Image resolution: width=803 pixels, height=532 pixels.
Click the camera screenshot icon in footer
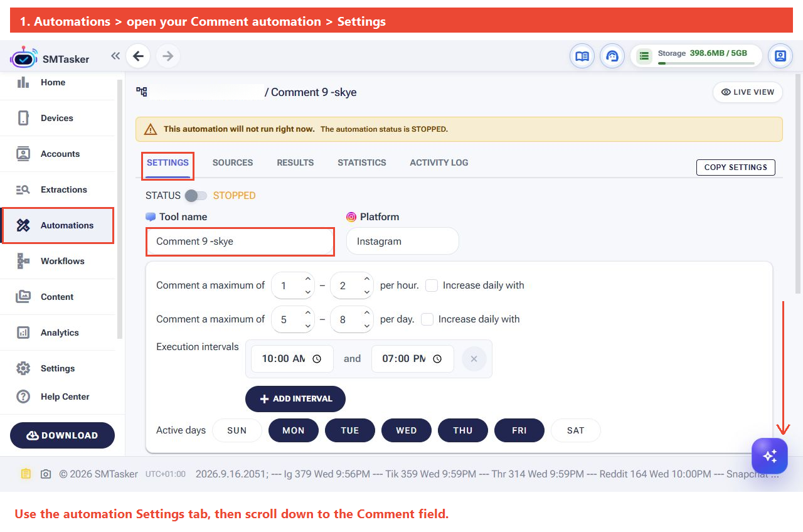coord(46,474)
